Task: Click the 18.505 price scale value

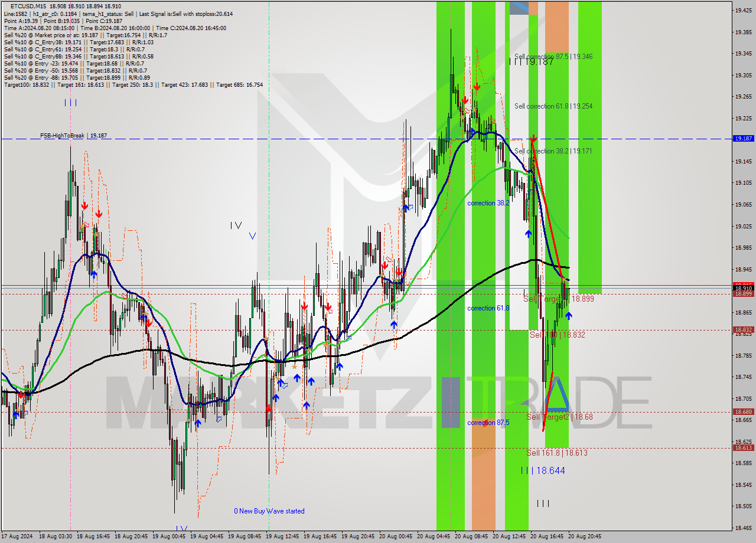Action: click(x=743, y=506)
